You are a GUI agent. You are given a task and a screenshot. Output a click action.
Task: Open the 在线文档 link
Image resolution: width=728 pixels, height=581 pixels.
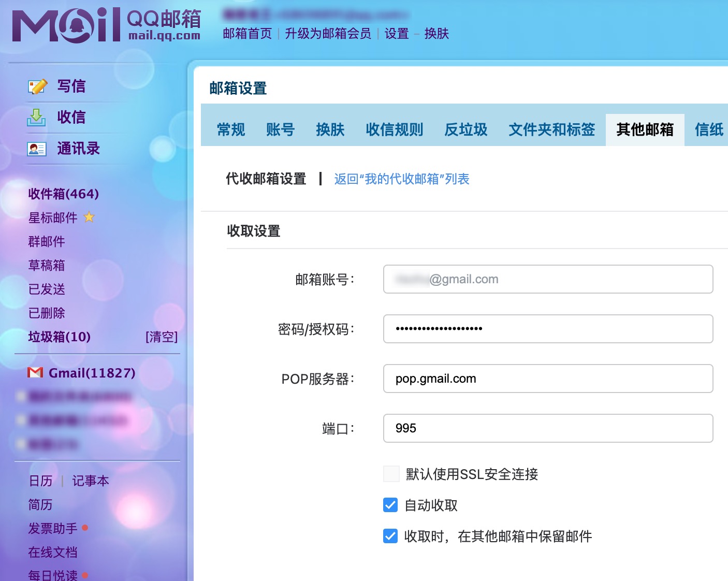(53, 553)
